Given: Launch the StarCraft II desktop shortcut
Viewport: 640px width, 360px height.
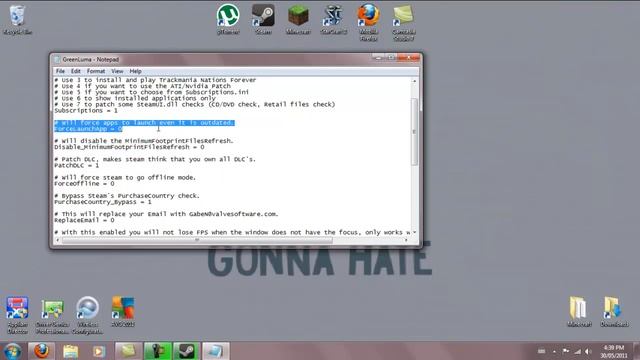Looking at the screenshot, I should coord(333,19).
